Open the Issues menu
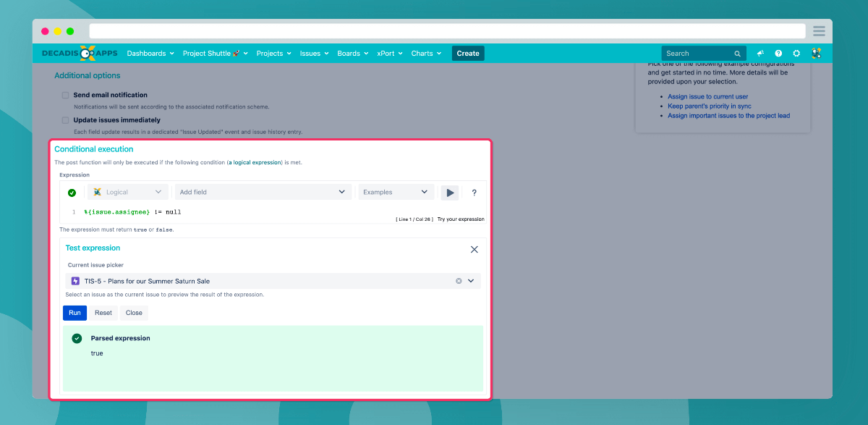The width and height of the screenshot is (868, 425). pos(315,54)
